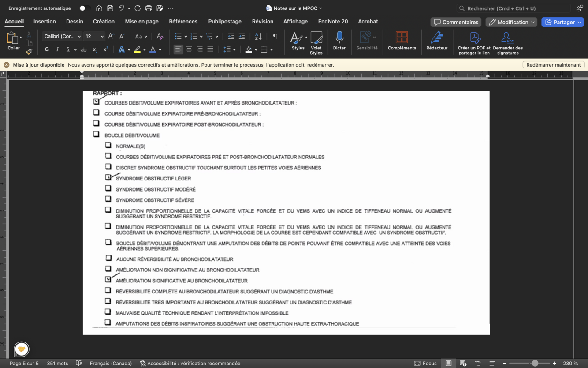Open the EndNote 20 tab
The width and height of the screenshot is (588, 368).
pos(333,21)
